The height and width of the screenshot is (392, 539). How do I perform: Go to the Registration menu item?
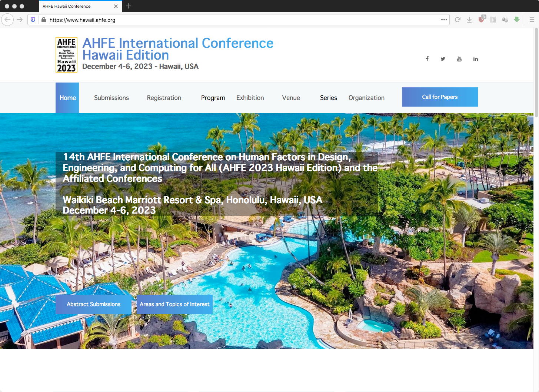[x=164, y=98]
